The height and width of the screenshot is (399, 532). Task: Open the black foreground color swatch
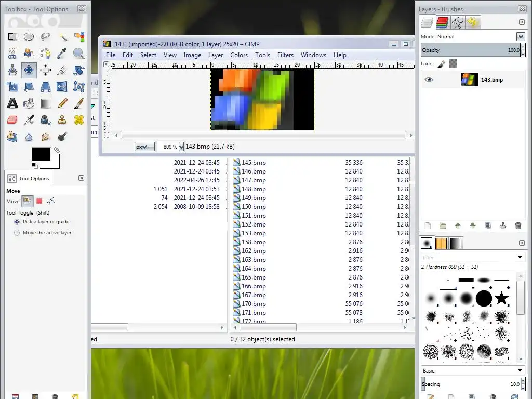point(41,154)
